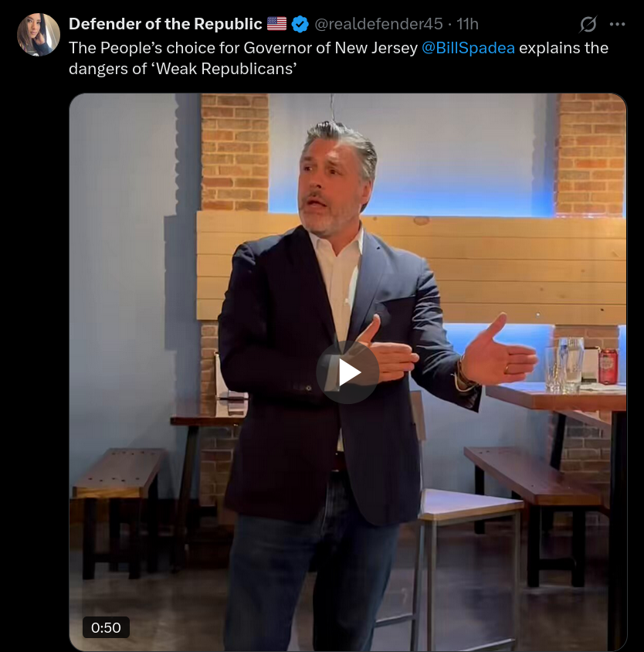Click the American flag emoji

tap(276, 24)
